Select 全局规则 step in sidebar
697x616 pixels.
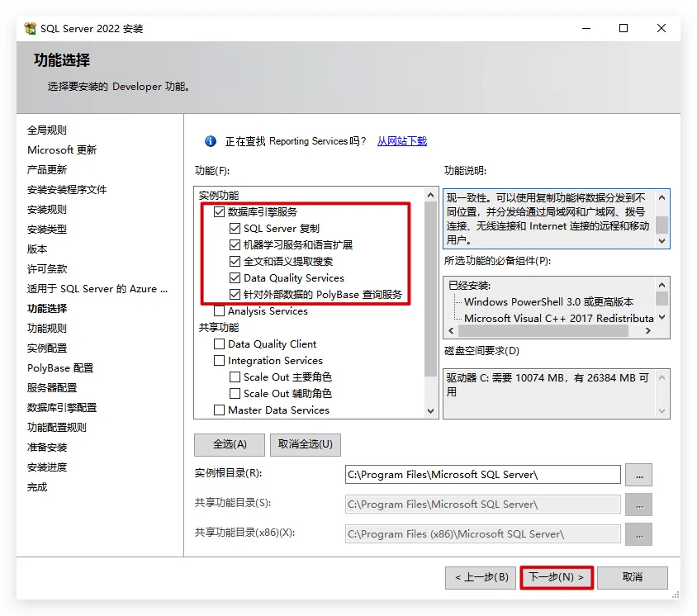[x=47, y=130]
